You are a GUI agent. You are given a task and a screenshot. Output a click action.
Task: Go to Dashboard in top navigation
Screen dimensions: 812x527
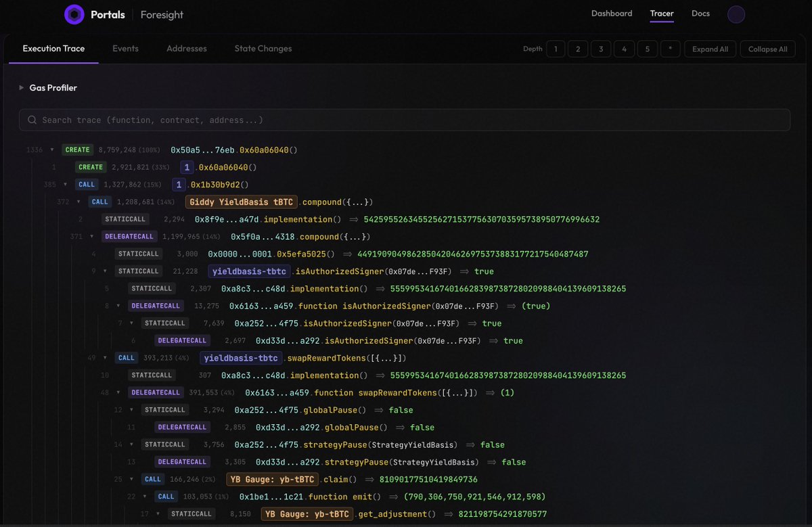[612, 14]
